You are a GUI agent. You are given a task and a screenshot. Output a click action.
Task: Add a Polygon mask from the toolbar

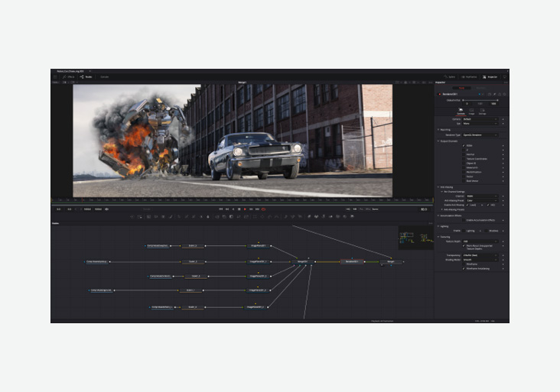pos(269,216)
